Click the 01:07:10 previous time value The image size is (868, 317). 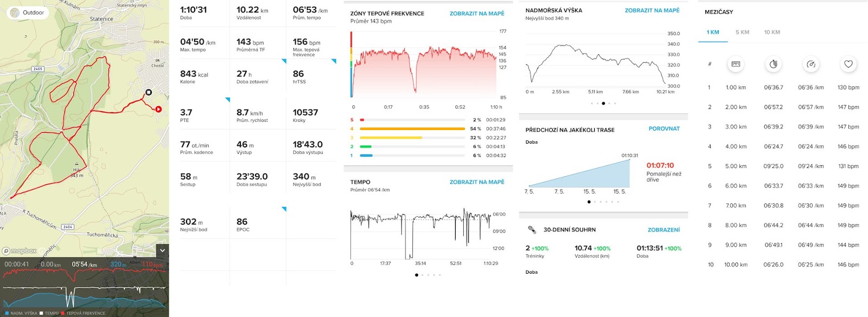pos(660,166)
